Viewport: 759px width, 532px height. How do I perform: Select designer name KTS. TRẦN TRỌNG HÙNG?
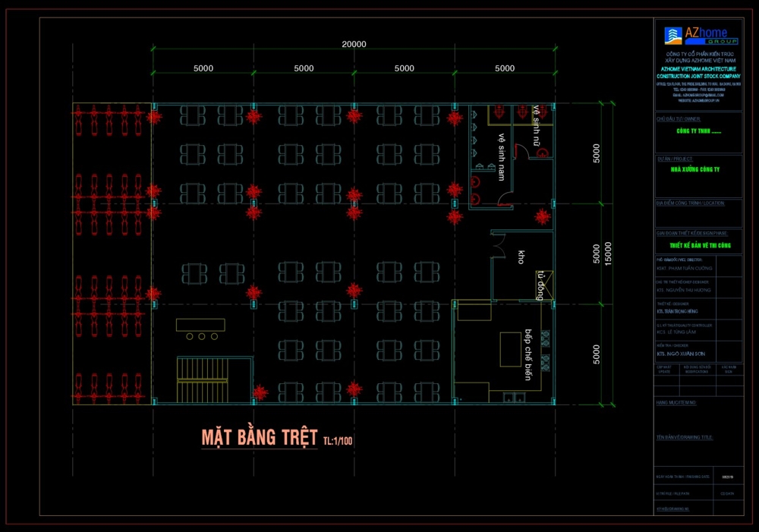[x=678, y=311]
